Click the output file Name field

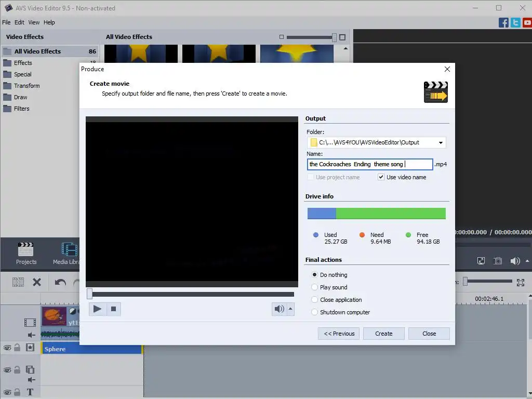pos(370,164)
